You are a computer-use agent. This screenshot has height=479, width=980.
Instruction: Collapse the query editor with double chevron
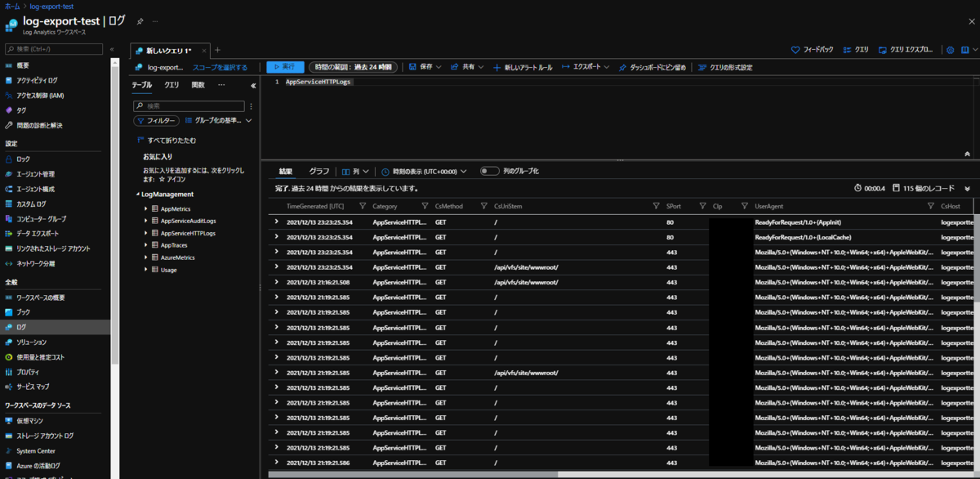[967, 154]
